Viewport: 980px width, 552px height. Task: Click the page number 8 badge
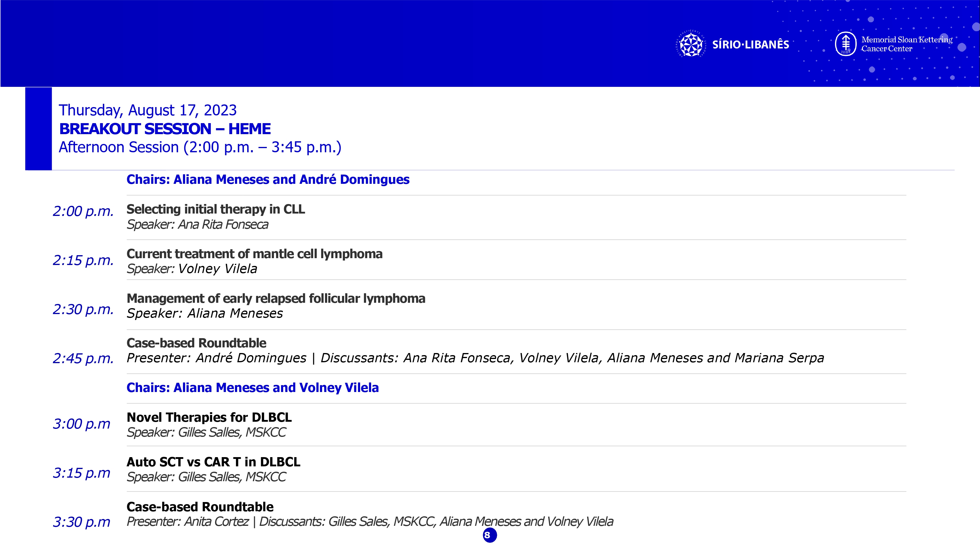click(x=490, y=535)
